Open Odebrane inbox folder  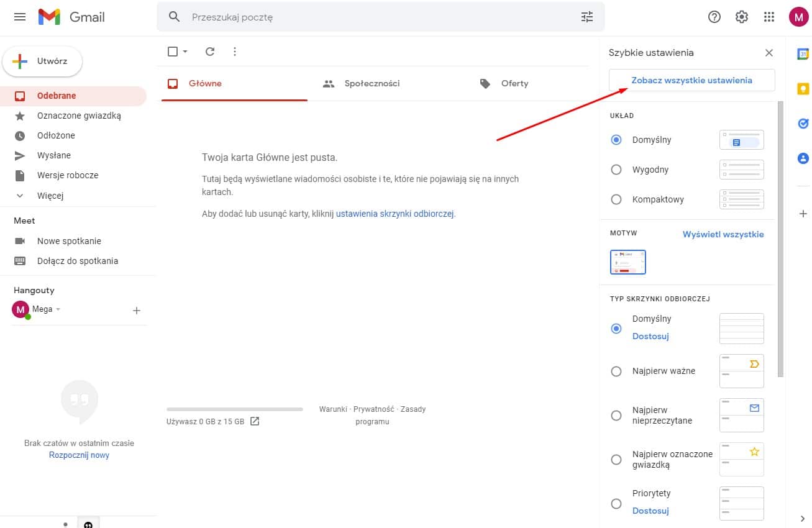click(73, 96)
